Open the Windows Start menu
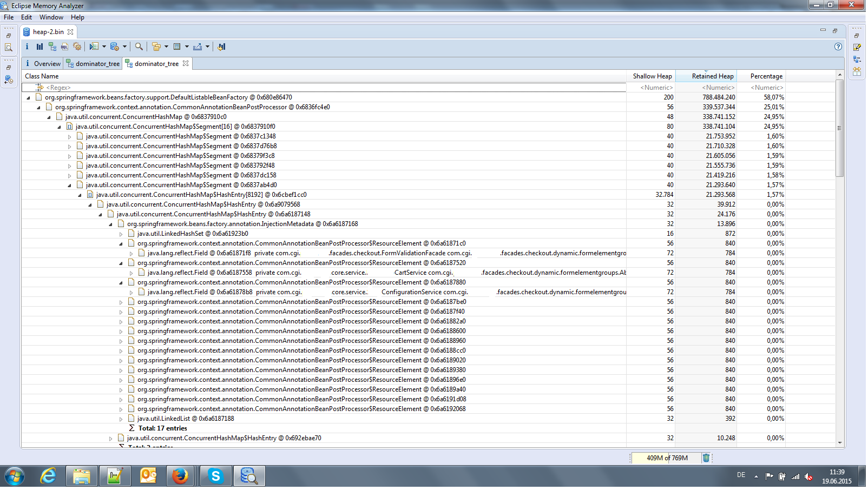The width and height of the screenshot is (868, 490). 15,476
